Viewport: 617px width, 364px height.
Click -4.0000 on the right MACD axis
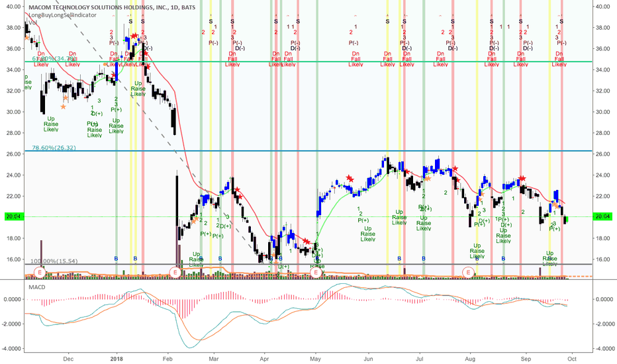(605, 349)
